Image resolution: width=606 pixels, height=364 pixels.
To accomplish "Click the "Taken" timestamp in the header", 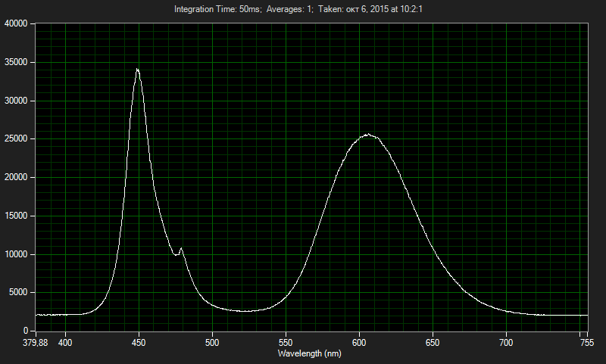I will (x=378, y=9).
